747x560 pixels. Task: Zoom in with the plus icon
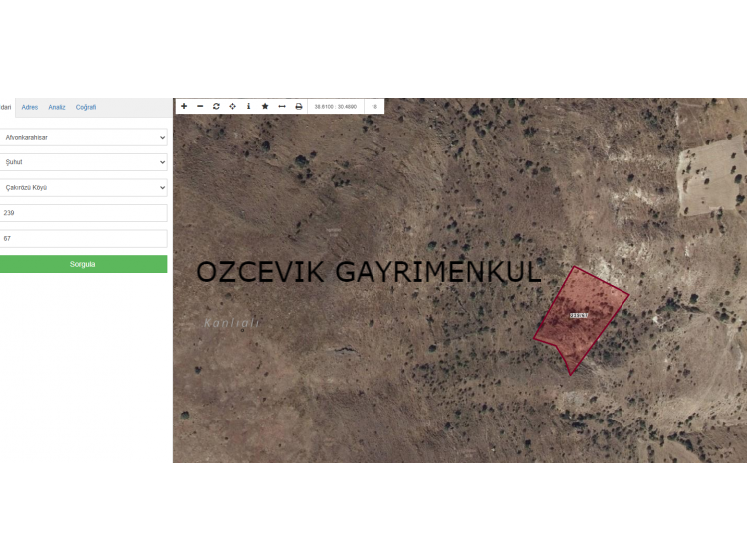[184, 106]
